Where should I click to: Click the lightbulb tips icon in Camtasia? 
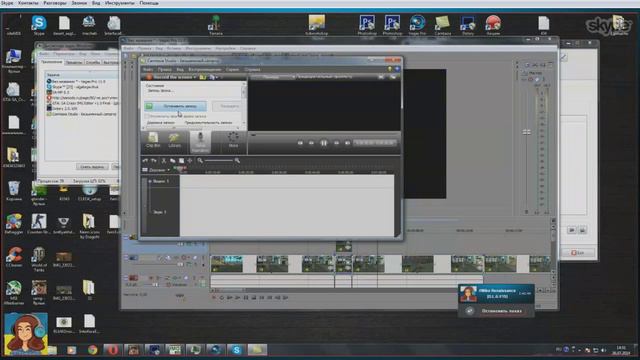(390, 69)
